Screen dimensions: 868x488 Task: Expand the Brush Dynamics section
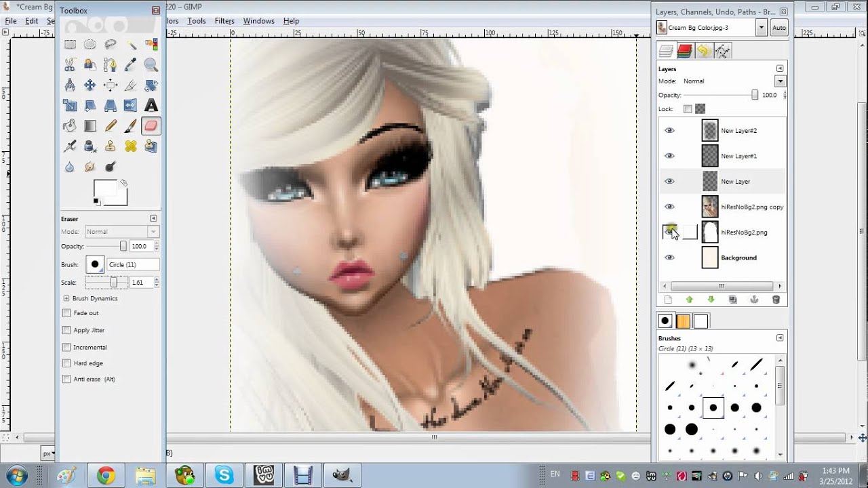tap(66, 298)
